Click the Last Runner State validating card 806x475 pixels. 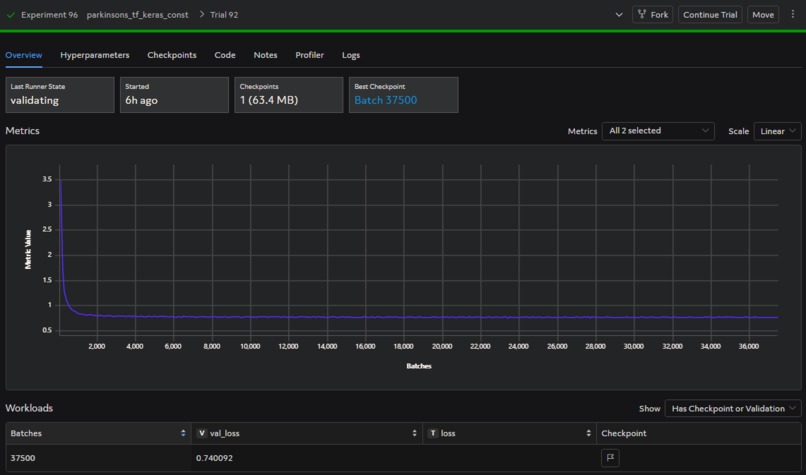tap(60, 95)
